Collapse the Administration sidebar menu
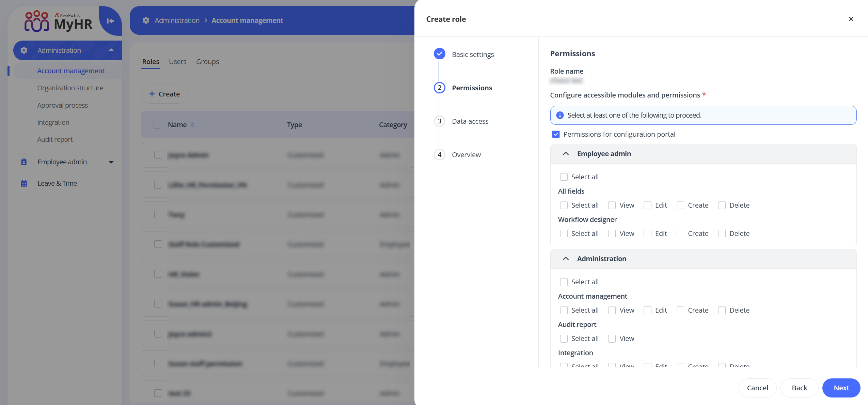This screenshot has height=405, width=868. coord(111,50)
